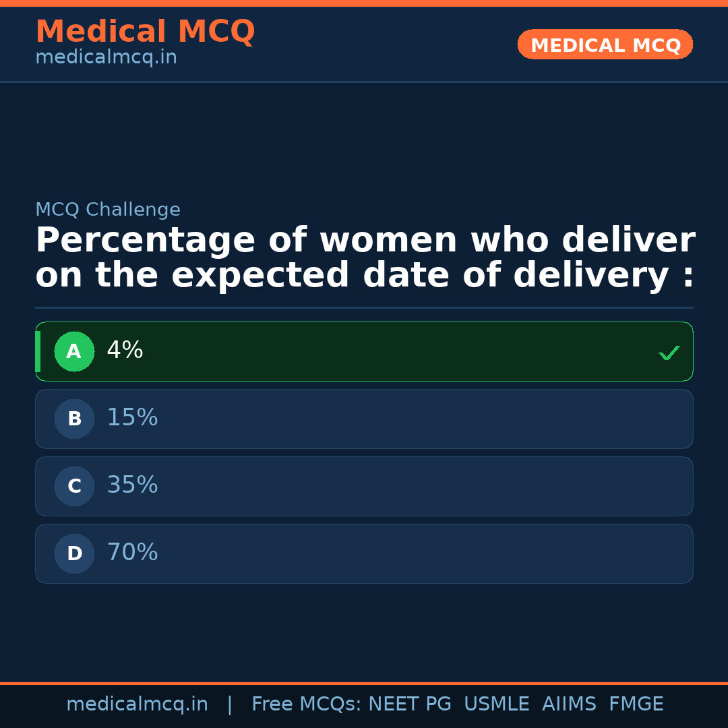Choose the 15% answer text
Screen dimensions: 728x728
click(x=132, y=418)
